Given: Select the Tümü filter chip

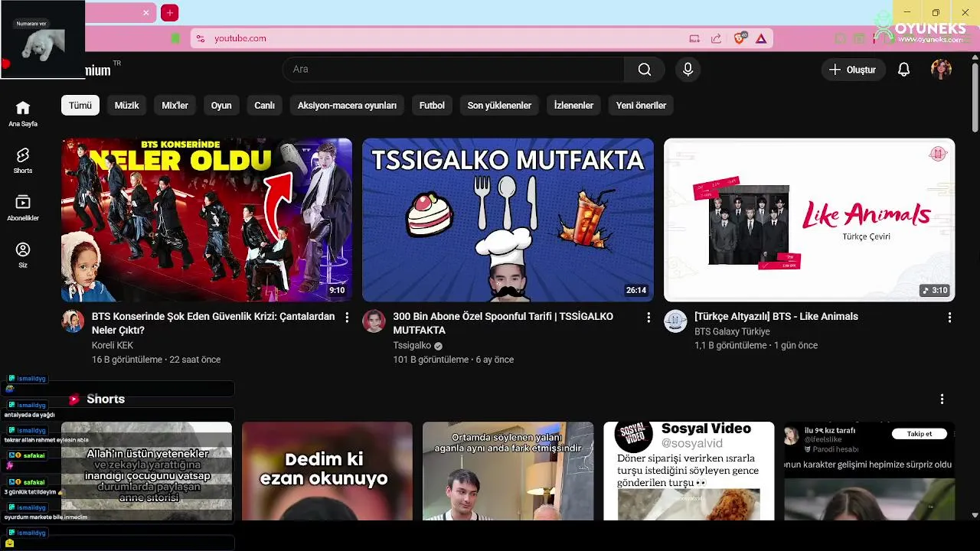Looking at the screenshot, I should [80, 106].
